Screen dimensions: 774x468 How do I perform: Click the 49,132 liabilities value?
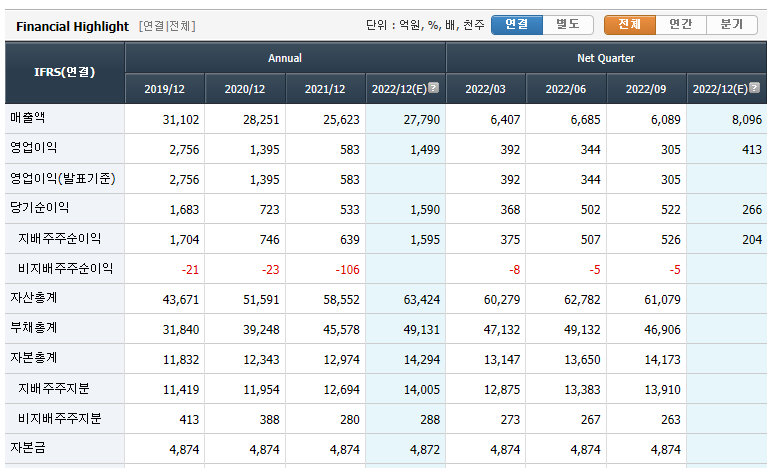(582, 330)
